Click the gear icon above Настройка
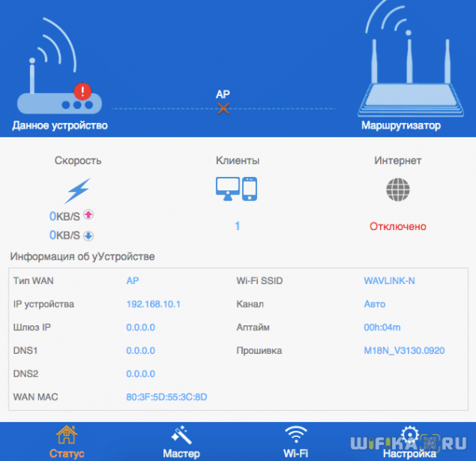The width and height of the screenshot is (476, 461). click(x=410, y=435)
